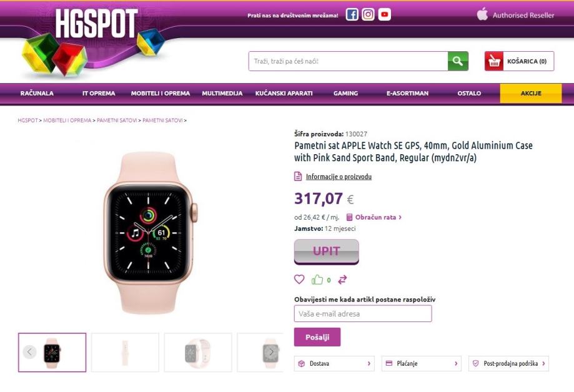Open the MOBITELI I OPREMA menu
574x392 pixels.
(161, 94)
